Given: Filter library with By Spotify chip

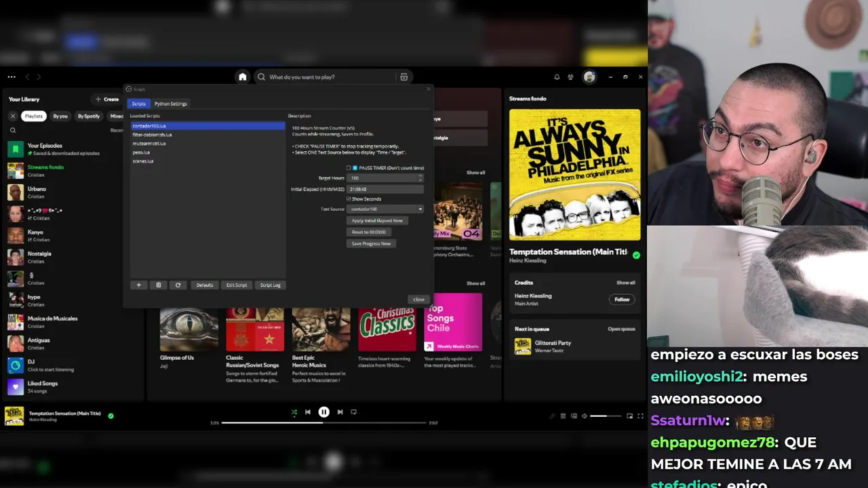Looking at the screenshot, I should [x=88, y=116].
